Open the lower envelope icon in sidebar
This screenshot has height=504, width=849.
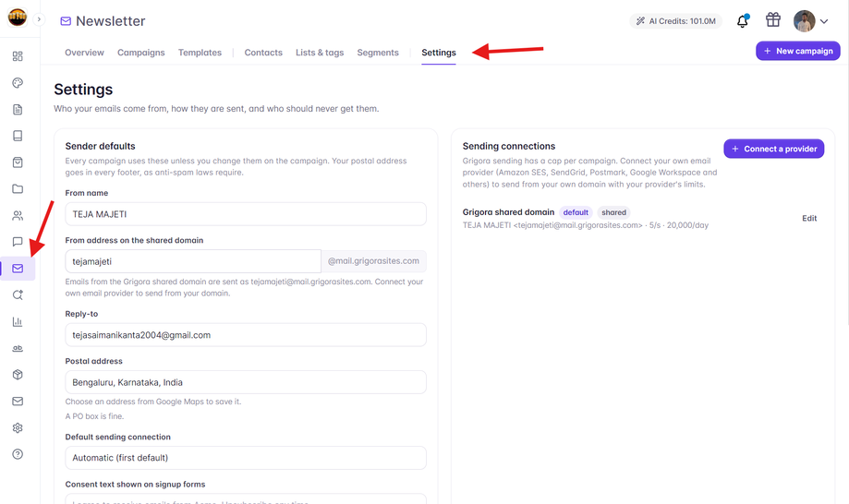(x=18, y=402)
